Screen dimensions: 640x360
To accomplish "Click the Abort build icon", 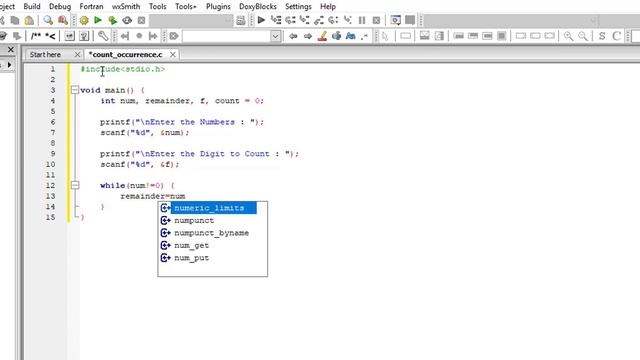I will pos(141,20).
